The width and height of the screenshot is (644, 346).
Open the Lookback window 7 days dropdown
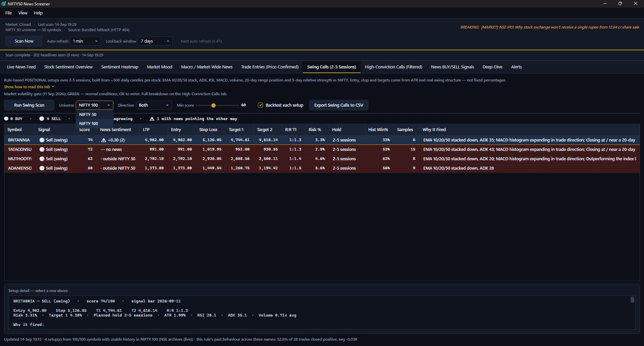coord(155,41)
